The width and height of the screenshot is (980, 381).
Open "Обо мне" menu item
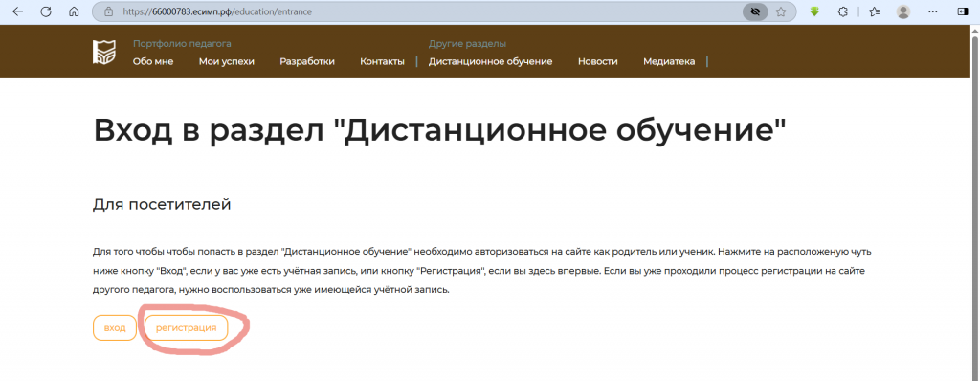(153, 61)
